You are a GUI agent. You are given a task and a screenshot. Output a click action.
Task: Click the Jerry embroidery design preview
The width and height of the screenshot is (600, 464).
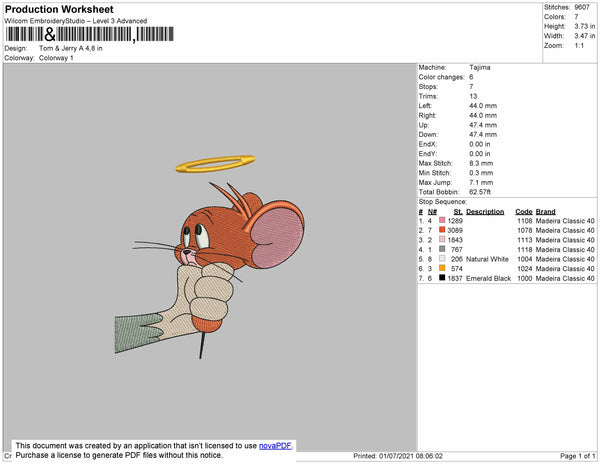point(210,256)
